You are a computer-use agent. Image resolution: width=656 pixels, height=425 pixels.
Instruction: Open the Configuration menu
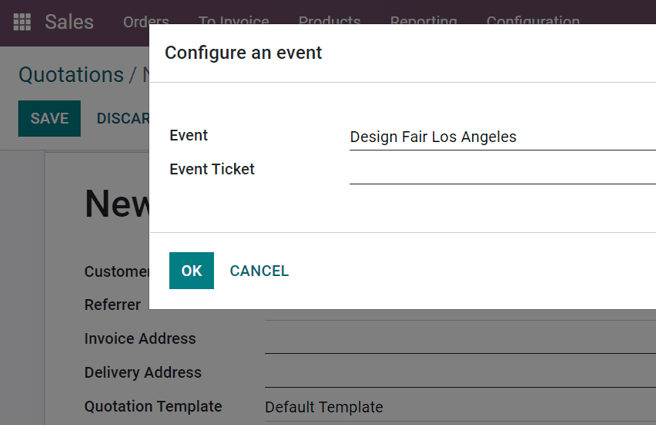tap(532, 22)
